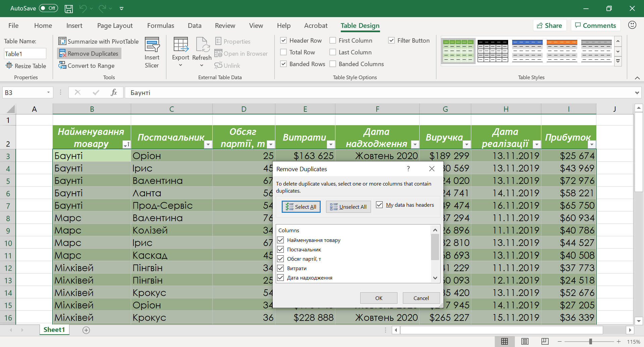Expand the Table Styles gallery
The height and width of the screenshot is (347, 644).
click(618, 61)
